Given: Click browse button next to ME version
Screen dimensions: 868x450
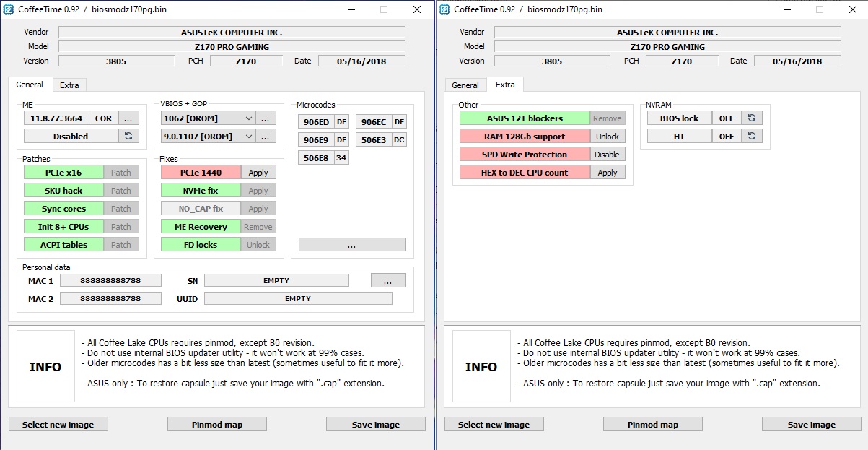Looking at the screenshot, I should click(128, 118).
